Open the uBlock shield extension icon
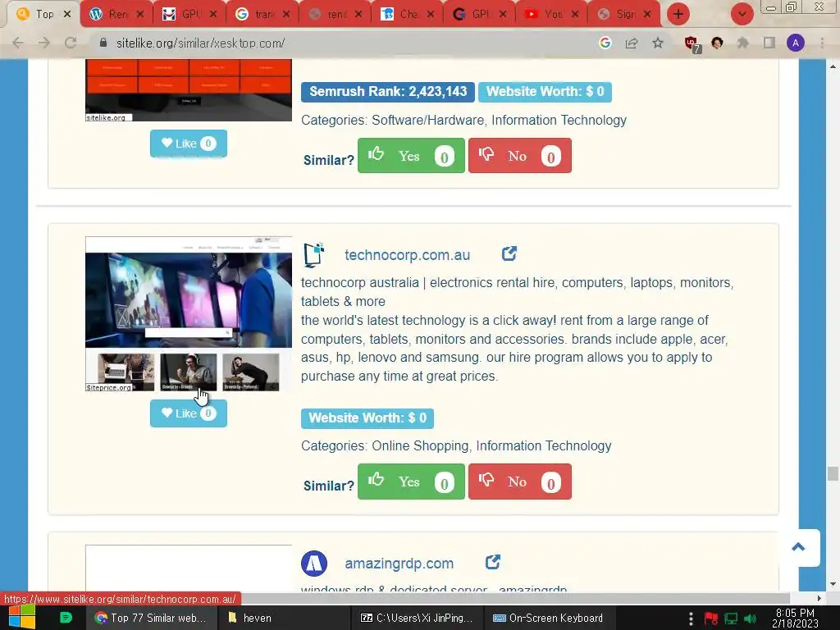The height and width of the screenshot is (630, 840). click(692, 44)
